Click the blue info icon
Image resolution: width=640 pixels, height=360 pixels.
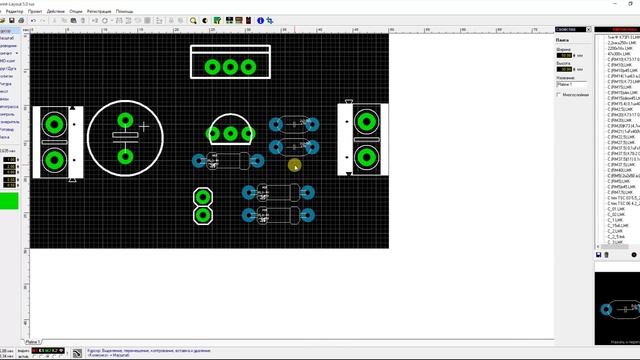260,20
